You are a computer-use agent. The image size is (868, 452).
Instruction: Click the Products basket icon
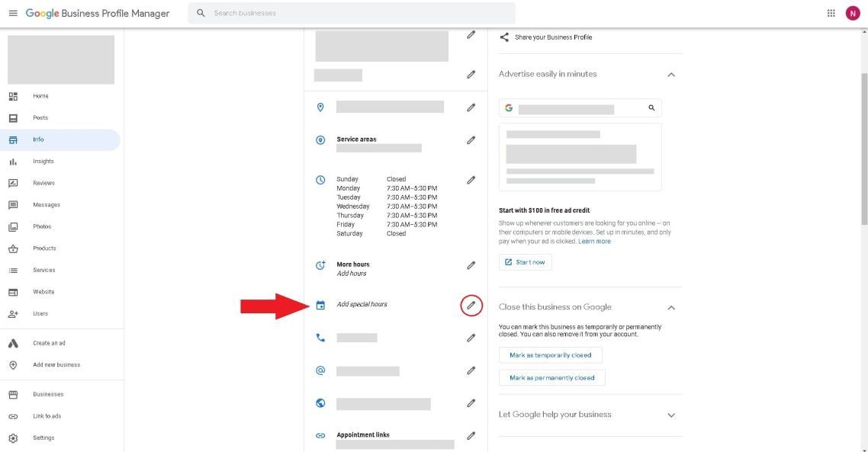point(13,248)
